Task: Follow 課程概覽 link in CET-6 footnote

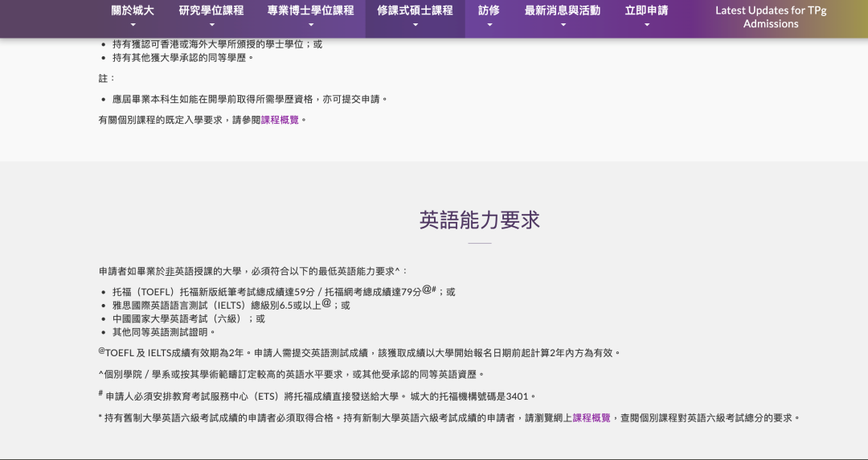Action: click(x=592, y=418)
